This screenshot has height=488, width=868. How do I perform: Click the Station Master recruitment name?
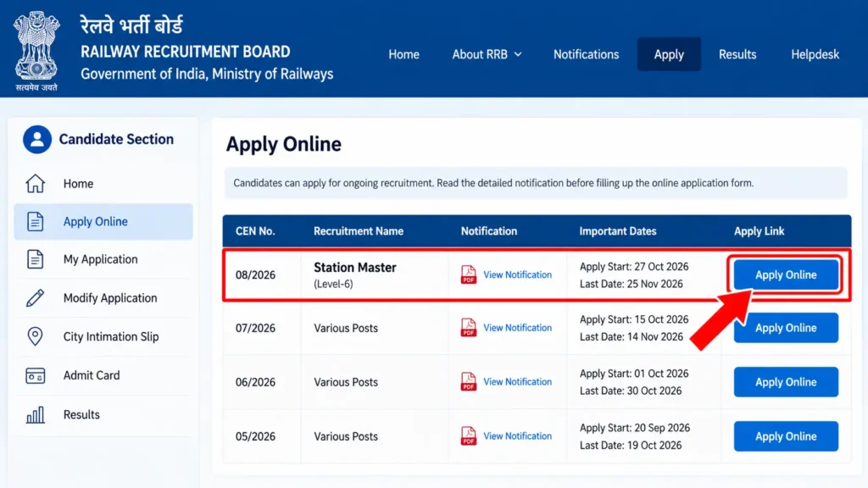coord(355,267)
